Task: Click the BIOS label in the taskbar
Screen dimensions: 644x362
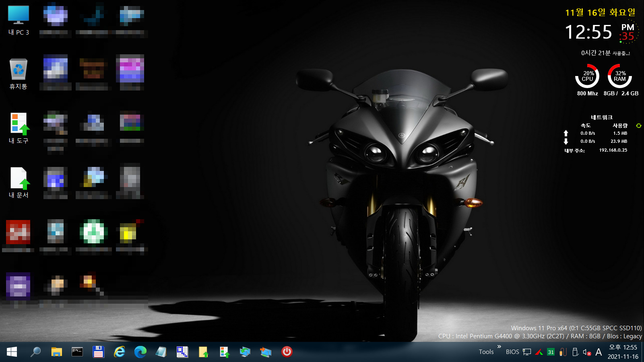Action: tap(512, 352)
